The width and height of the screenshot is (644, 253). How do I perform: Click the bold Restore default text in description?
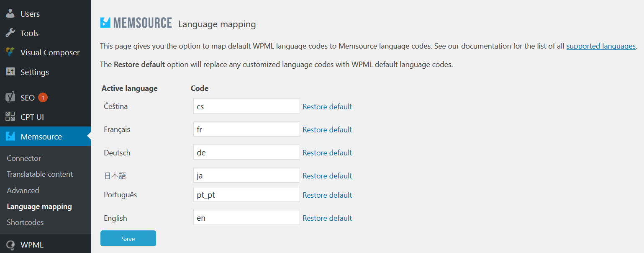[x=140, y=65]
